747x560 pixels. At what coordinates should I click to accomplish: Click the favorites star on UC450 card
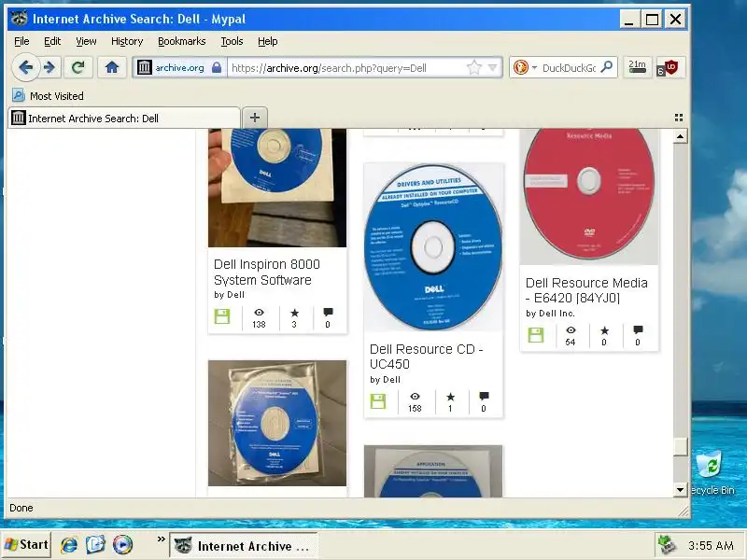450,397
